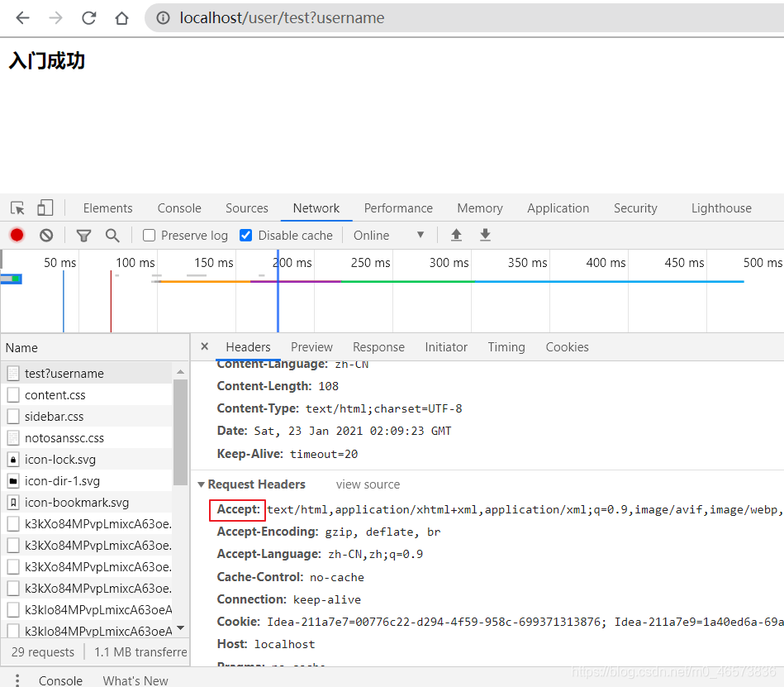
Task: Click the icon-lock.svg file icon
Action: [13, 460]
